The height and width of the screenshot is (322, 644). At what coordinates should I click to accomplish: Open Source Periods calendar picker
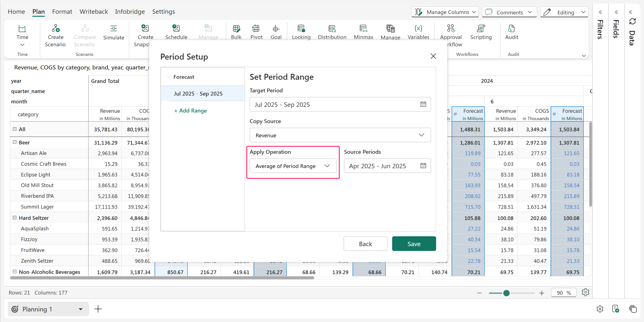pyautogui.click(x=423, y=166)
